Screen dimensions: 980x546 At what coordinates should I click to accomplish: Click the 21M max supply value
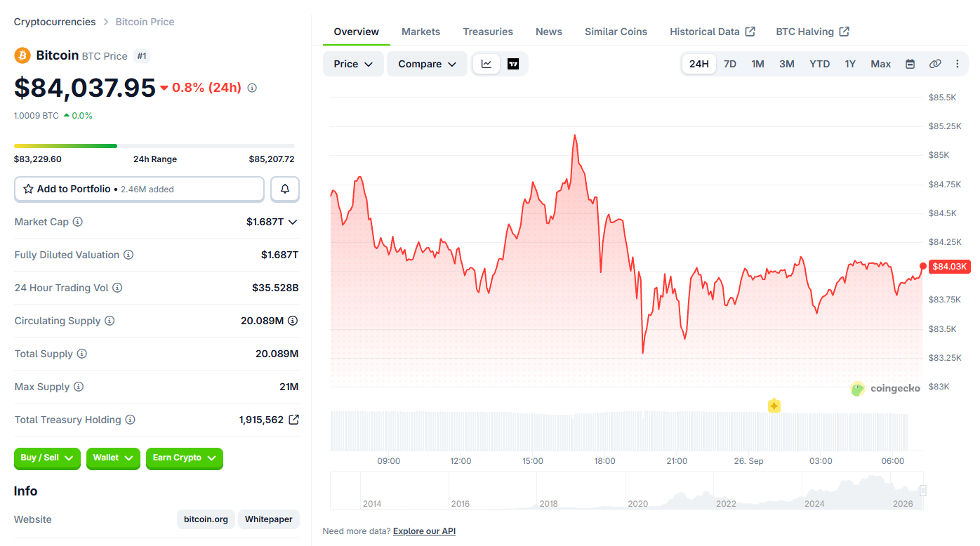[x=289, y=387]
